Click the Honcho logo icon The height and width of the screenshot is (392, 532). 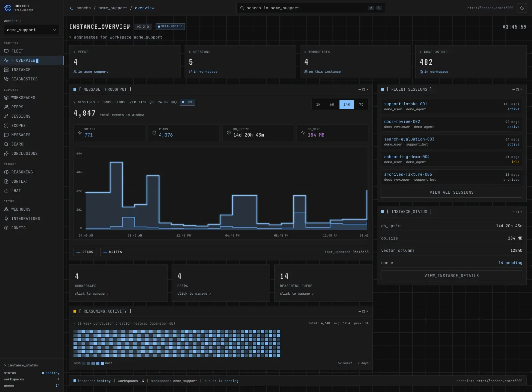tap(8, 8)
